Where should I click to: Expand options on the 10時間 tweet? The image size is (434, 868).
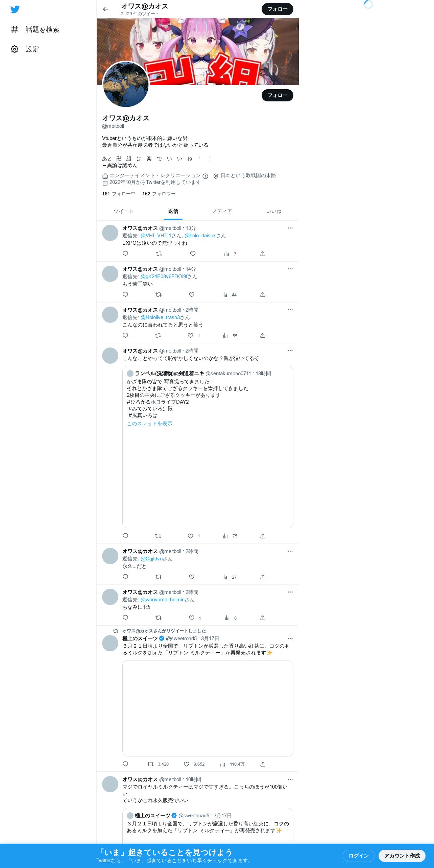coord(290,779)
